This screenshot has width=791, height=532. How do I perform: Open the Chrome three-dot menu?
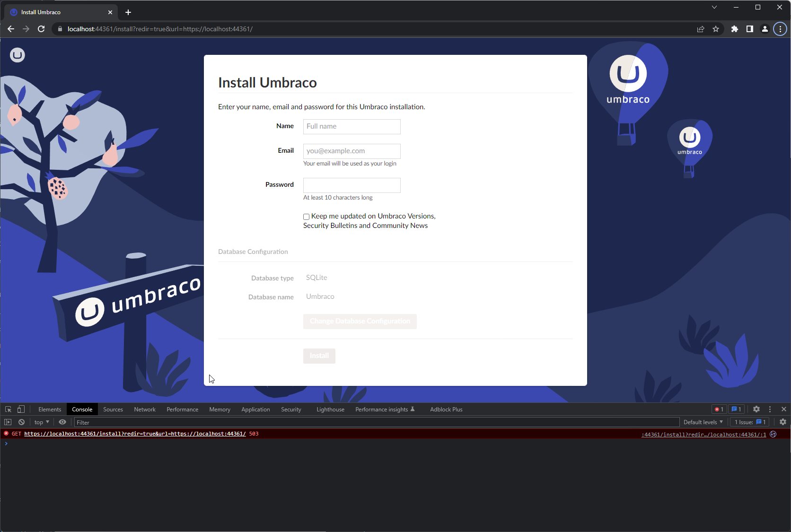tap(780, 29)
